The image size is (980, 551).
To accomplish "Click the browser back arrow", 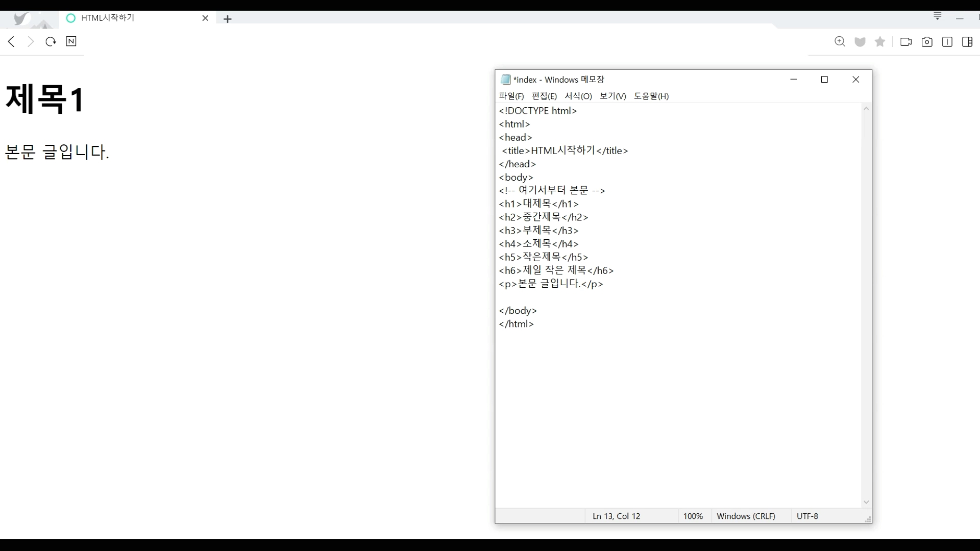I will pyautogui.click(x=11, y=41).
